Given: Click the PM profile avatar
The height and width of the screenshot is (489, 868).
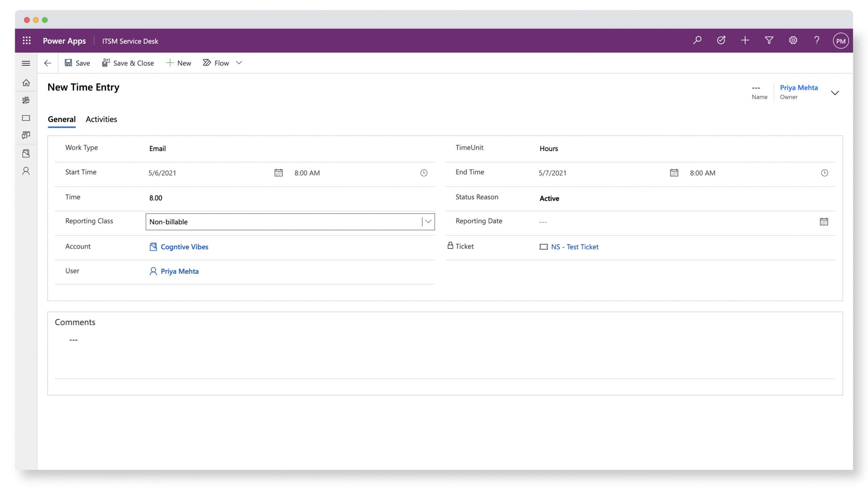Looking at the screenshot, I should point(841,40).
